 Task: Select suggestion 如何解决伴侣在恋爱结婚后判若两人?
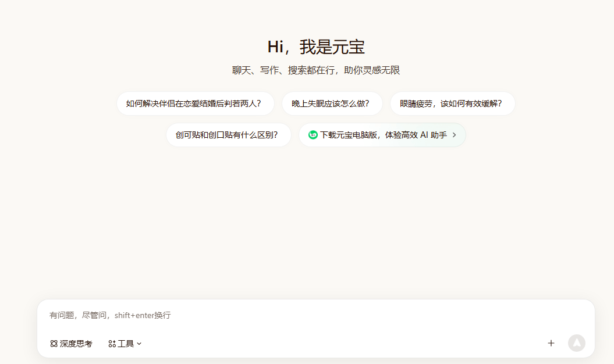[196, 104]
